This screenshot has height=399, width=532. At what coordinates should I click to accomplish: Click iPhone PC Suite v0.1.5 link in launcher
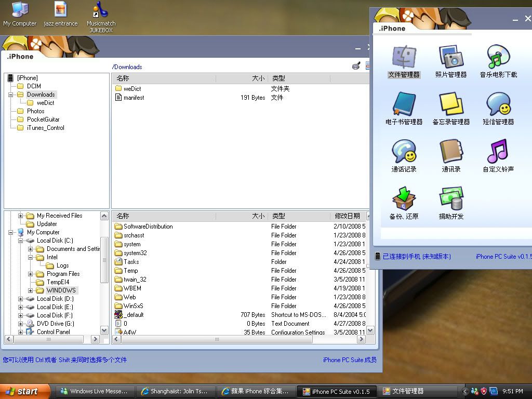[x=503, y=257]
